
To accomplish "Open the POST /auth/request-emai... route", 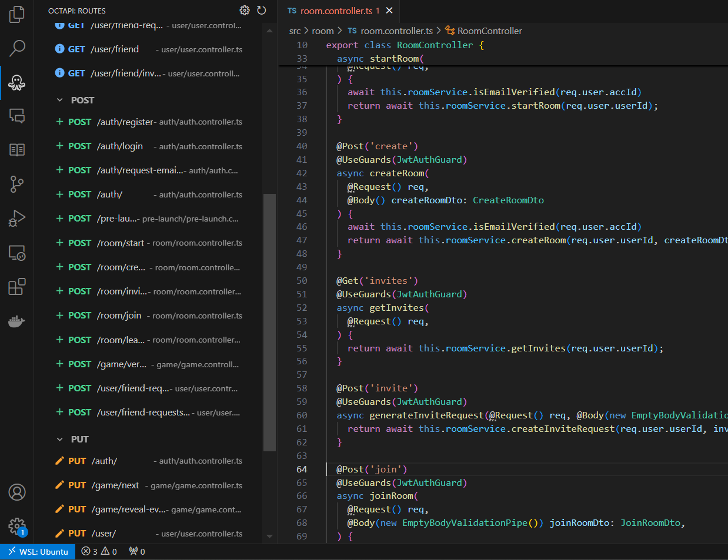I will [x=148, y=170].
